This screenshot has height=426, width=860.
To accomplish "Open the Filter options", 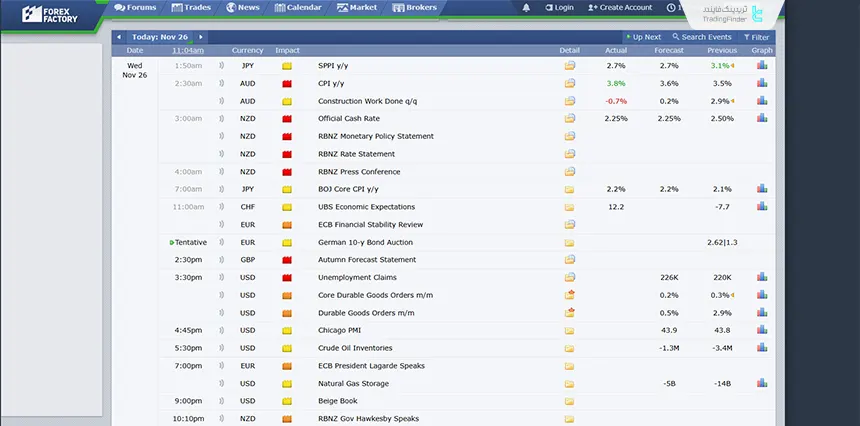I will [x=754, y=37].
